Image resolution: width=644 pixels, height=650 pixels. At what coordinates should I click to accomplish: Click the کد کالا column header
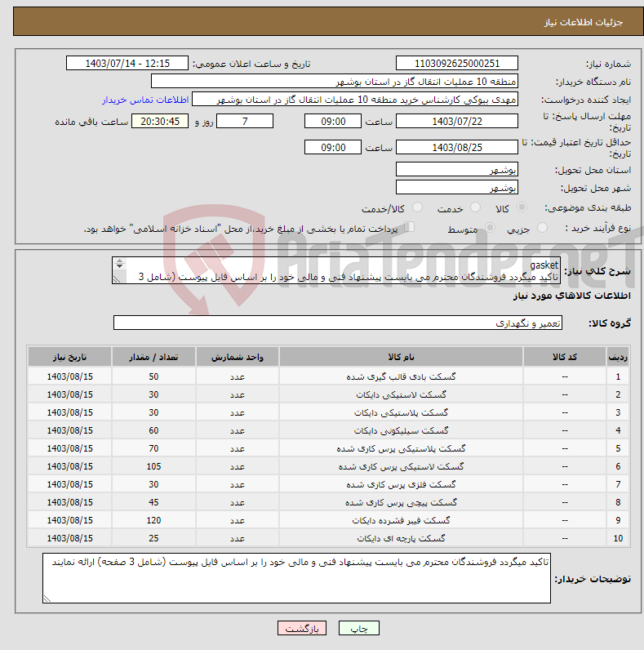coord(565,357)
